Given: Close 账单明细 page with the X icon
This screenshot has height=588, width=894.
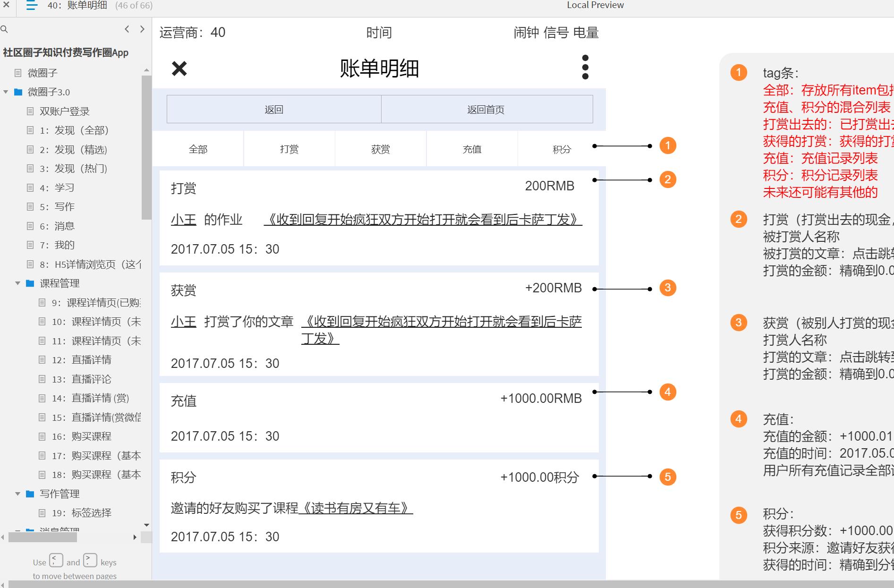Looking at the screenshot, I should (x=179, y=69).
